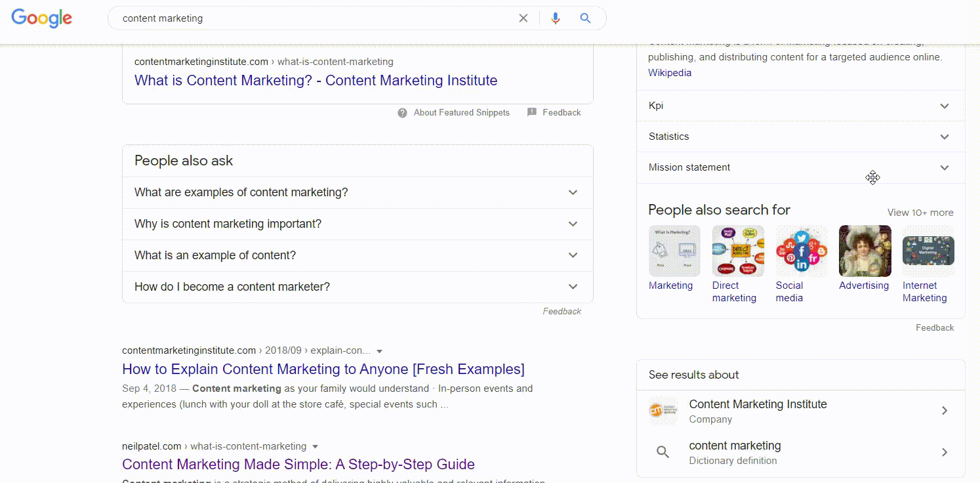Viewport: 980px width, 483px height.
Task: Click the Wikipedia link in knowledge panel
Action: coord(670,73)
